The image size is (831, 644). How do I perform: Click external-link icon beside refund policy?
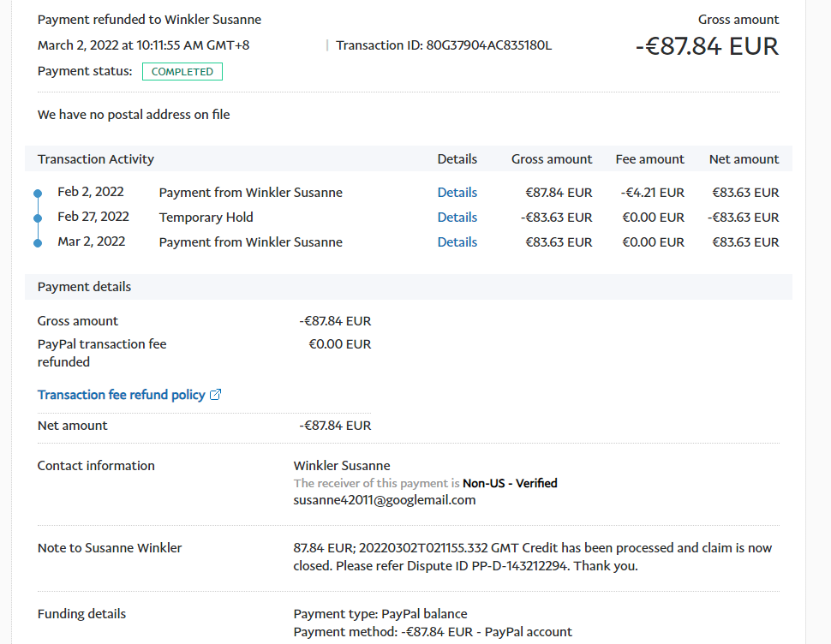[x=216, y=395]
